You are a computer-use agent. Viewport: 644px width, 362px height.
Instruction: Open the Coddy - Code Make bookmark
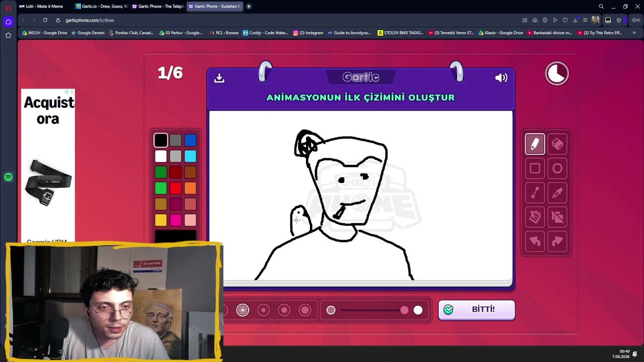click(x=265, y=33)
